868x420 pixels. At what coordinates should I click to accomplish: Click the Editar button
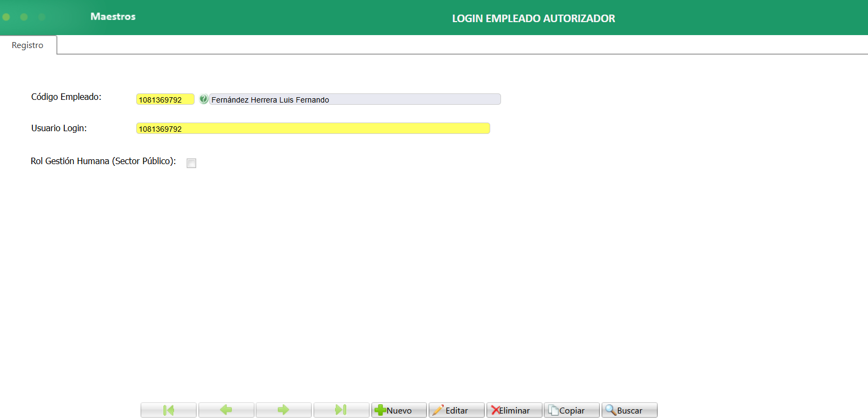point(457,410)
